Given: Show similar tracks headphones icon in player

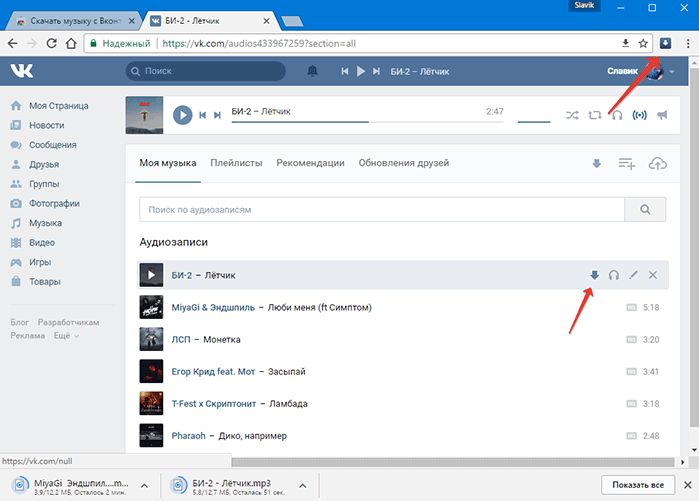Looking at the screenshot, I should click(x=617, y=115).
